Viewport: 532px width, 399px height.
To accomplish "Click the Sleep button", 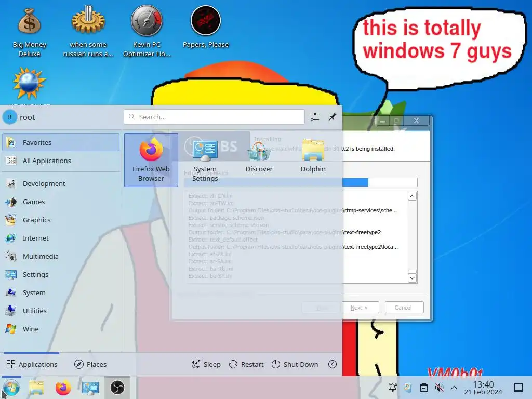I will pos(206,364).
